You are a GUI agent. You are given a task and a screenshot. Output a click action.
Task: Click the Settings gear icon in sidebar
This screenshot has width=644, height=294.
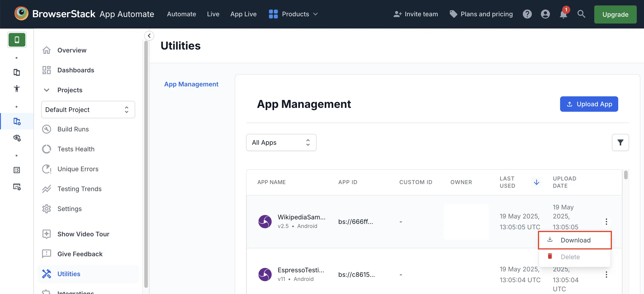(x=47, y=209)
